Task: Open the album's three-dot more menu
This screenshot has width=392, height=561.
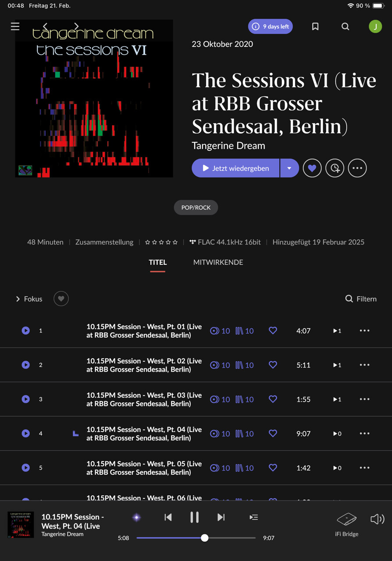Action: [357, 168]
